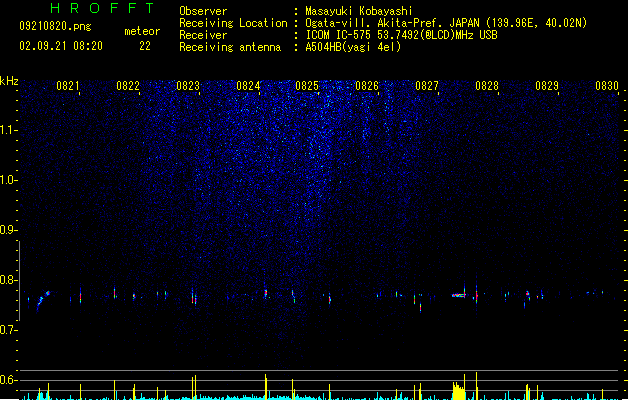Click the curved meteor echo before 0821
Screen dimensions: 629x400
(43, 300)
